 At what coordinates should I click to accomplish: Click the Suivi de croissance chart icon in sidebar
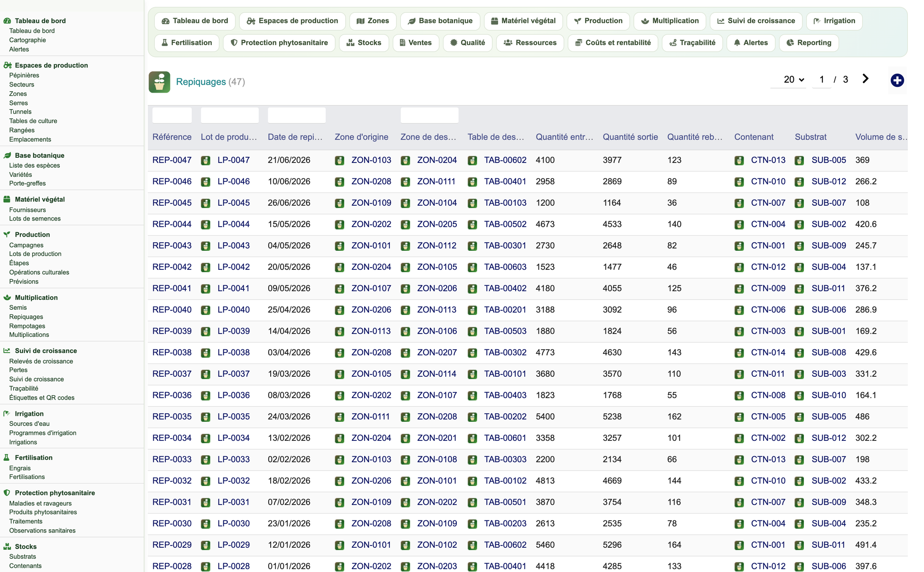(x=7, y=351)
